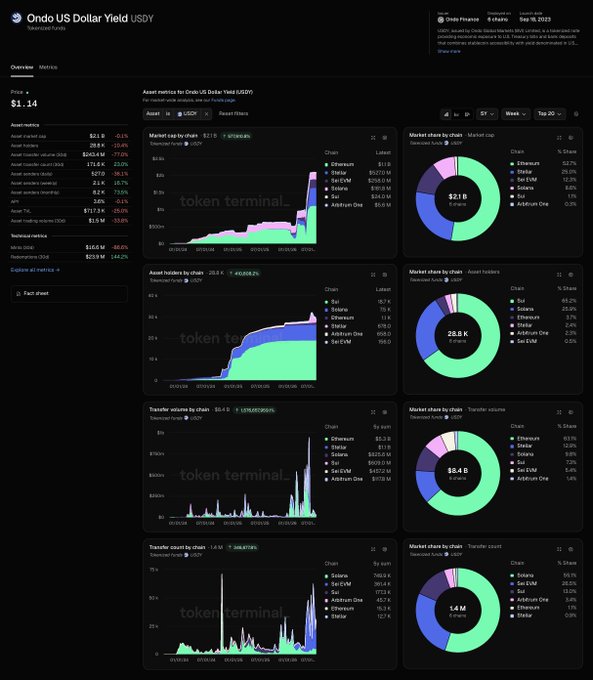Open Asset holders by chain chart menu icon
This screenshot has width=593, height=680.
[385, 275]
